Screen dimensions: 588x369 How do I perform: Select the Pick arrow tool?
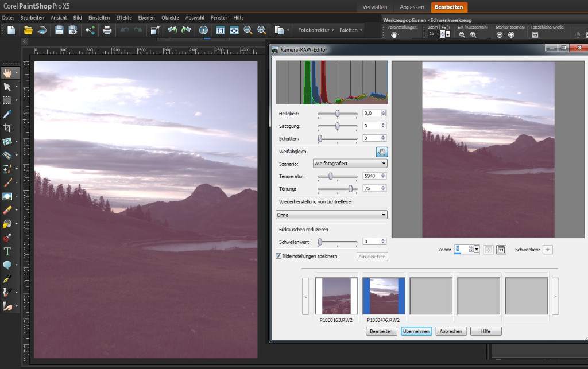coord(7,87)
